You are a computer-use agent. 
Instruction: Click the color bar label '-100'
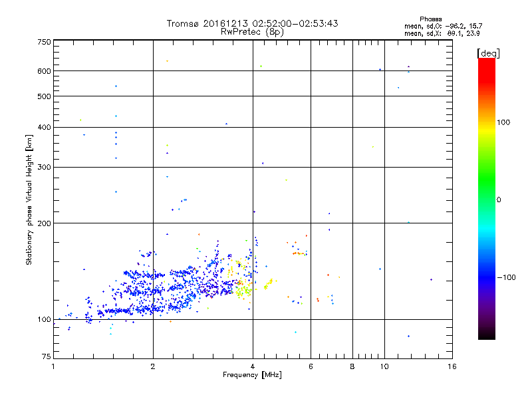pos(506,277)
